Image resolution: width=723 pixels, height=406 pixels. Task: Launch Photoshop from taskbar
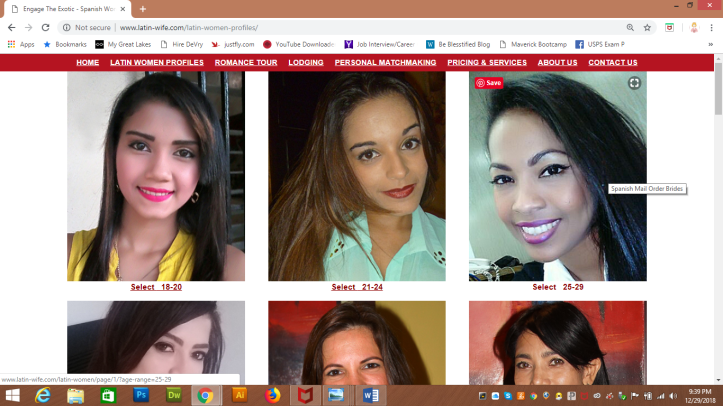click(x=141, y=395)
